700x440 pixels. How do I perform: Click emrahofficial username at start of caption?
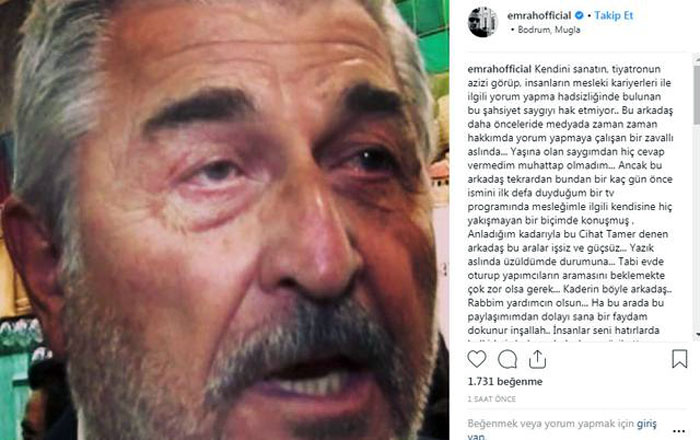[x=500, y=69]
